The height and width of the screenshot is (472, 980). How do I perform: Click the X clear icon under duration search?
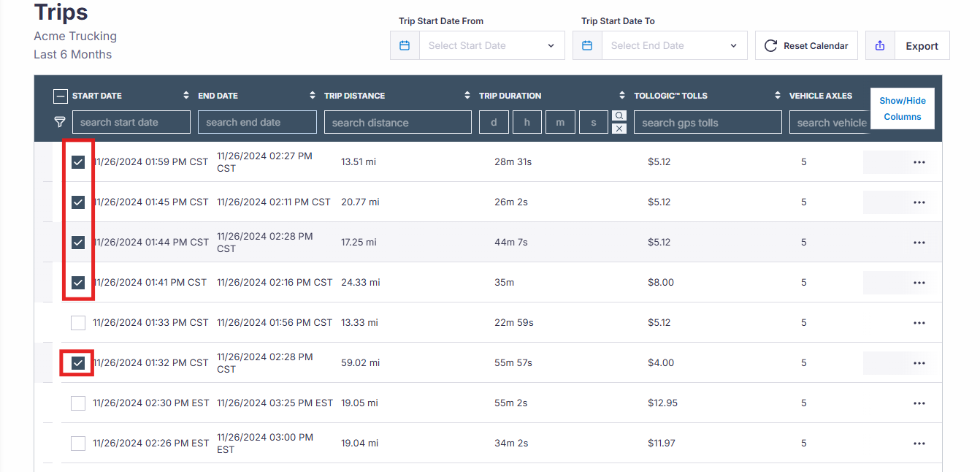click(619, 129)
